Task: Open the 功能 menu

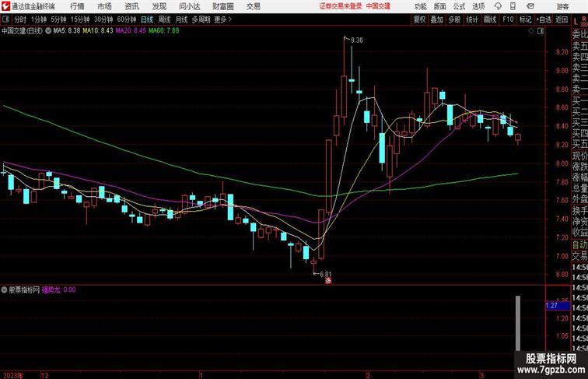Action: coord(420,6)
